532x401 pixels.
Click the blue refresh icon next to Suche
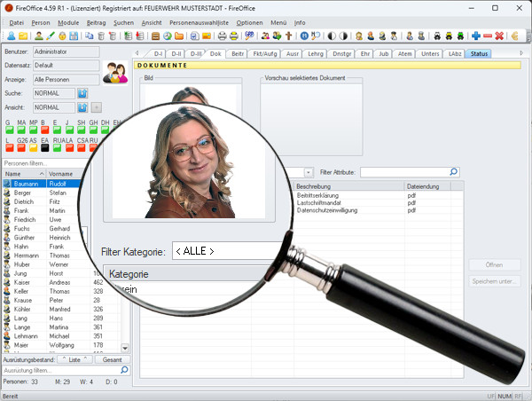click(82, 92)
